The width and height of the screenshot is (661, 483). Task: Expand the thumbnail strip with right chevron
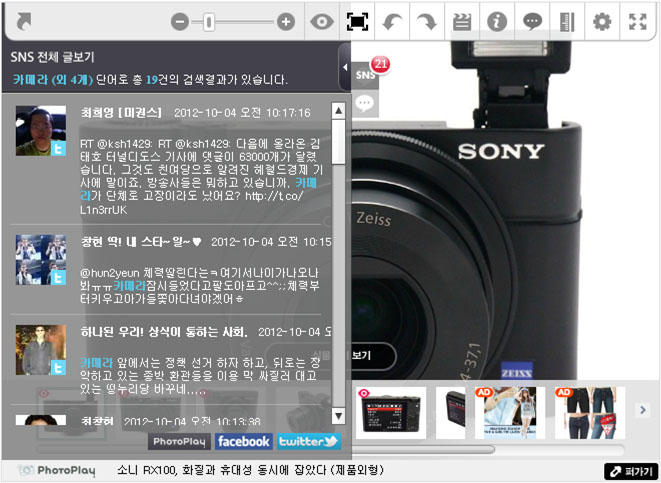643,409
